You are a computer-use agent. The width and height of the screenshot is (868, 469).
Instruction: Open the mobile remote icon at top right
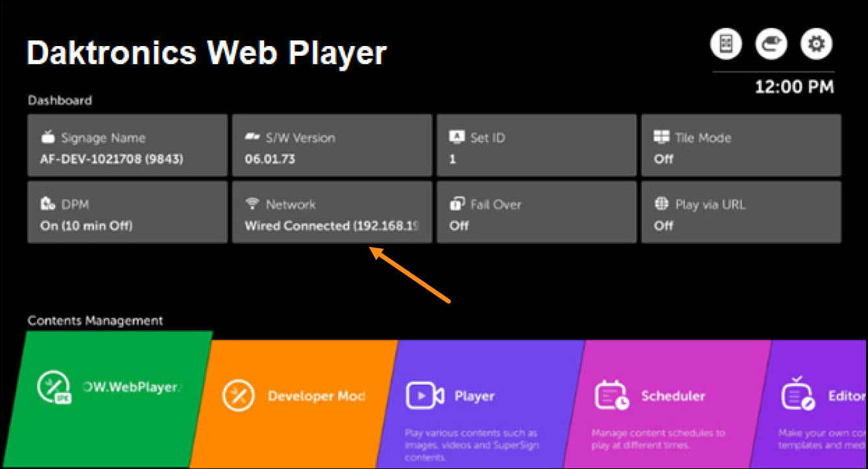tap(726, 44)
